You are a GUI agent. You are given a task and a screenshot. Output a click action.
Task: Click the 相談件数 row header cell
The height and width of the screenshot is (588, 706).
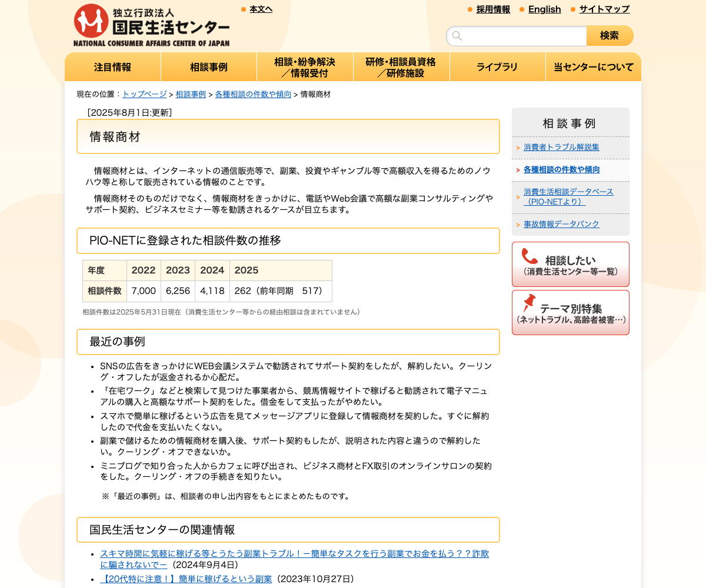[105, 291]
